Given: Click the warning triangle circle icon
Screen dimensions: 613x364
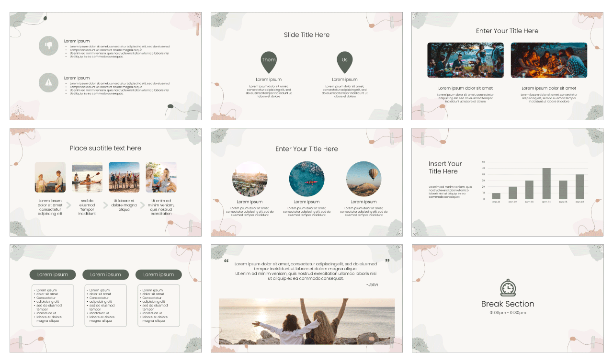Looking at the screenshot, I should 48,82.
